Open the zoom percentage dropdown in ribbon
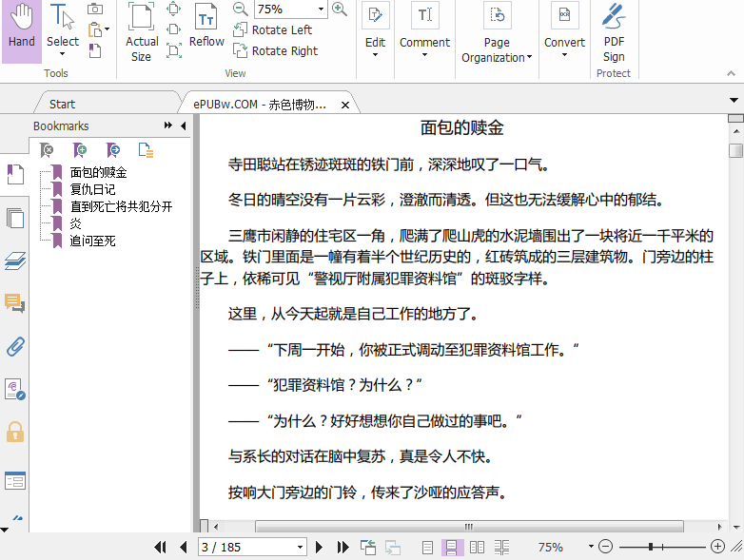Screen dimensions: 744x560 (321, 9)
